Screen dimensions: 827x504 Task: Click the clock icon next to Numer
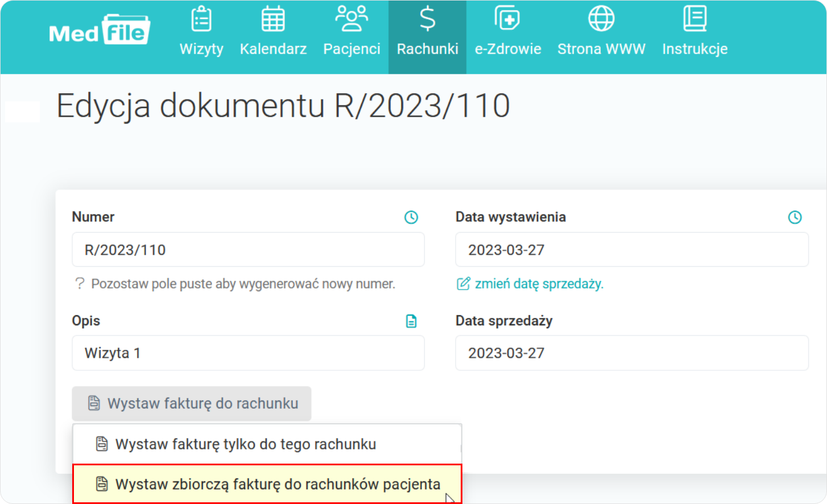[411, 217]
